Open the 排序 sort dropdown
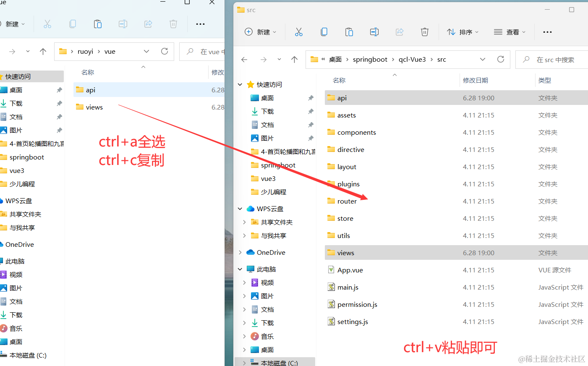 coord(463,32)
